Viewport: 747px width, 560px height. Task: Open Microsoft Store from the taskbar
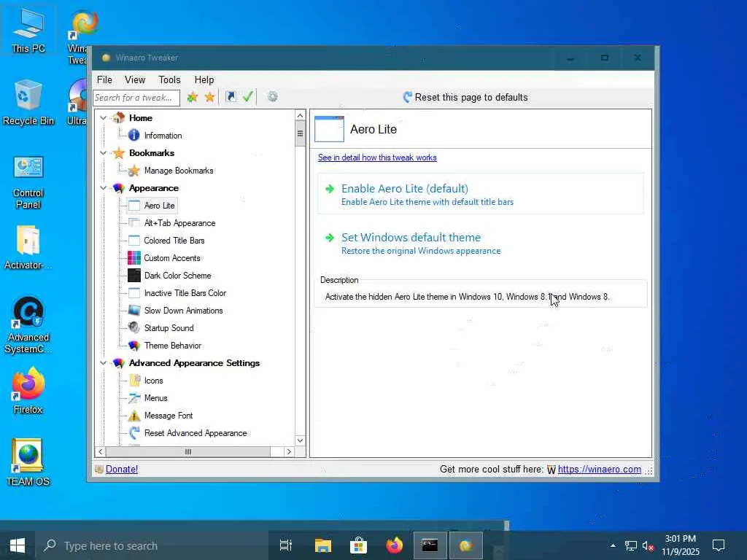pos(358,545)
